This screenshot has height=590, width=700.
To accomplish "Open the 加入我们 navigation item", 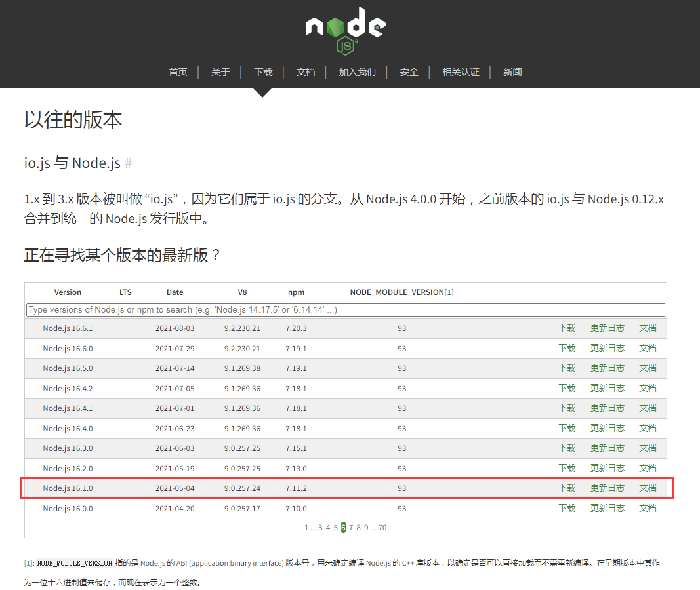I will [357, 72].
